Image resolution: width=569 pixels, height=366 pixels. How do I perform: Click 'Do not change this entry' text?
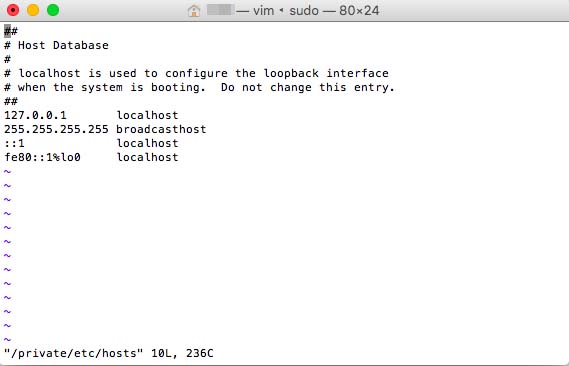307,87
